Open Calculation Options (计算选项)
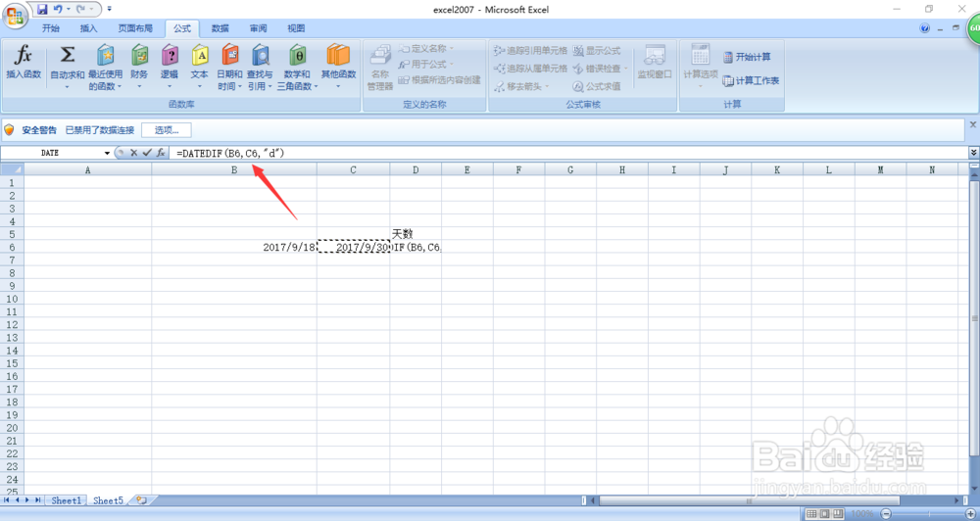This screenshot has width=980, height=521. (700, 67)
